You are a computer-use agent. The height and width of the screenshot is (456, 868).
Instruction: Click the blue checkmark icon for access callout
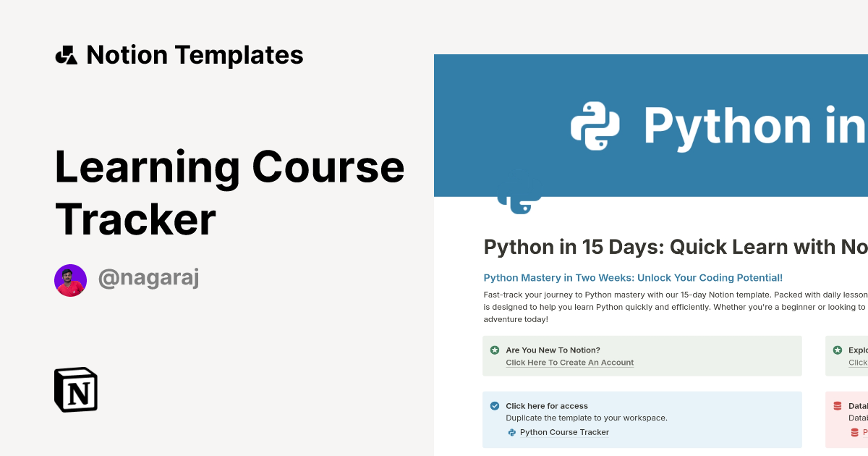point(494,406)
